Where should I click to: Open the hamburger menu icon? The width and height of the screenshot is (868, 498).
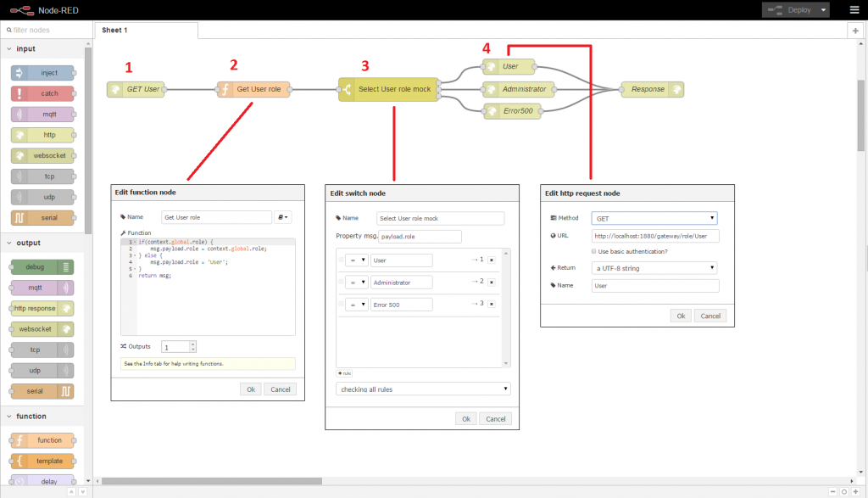(854, 10)
